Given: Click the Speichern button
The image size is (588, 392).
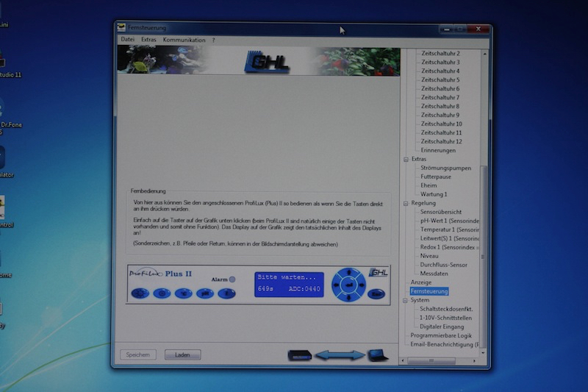Looking at the screenshot, I should [x=138, y=354].
